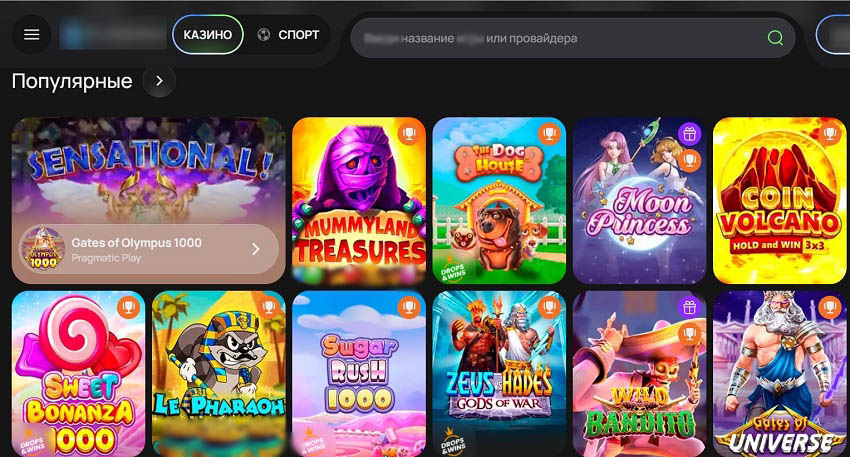The image size is (850, 457).
Task: Open Gates of Olympus 1000 chevron
Action: pyautogui.click(x=256, y=249)
